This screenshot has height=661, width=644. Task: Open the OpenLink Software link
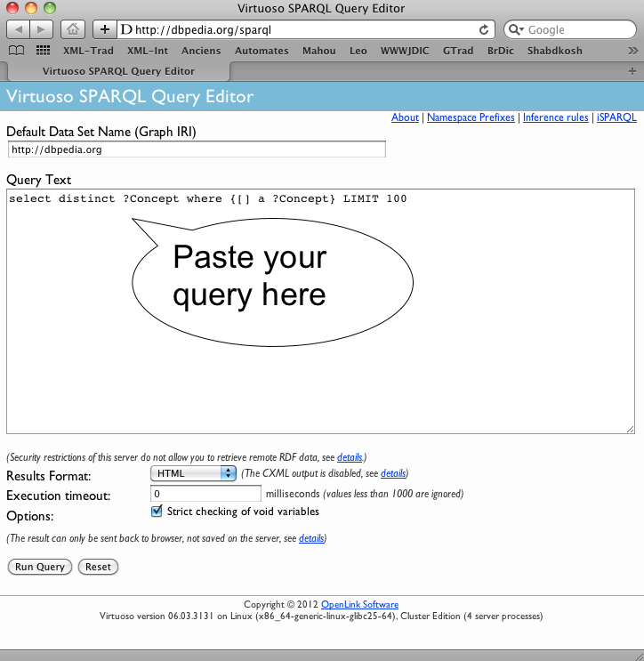(x=359, y=604)
